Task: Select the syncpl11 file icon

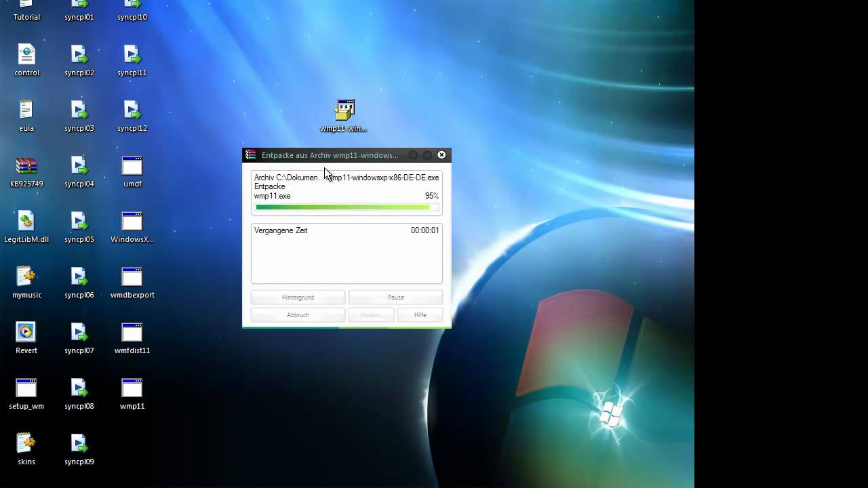Action: click(x=132, y=60)
